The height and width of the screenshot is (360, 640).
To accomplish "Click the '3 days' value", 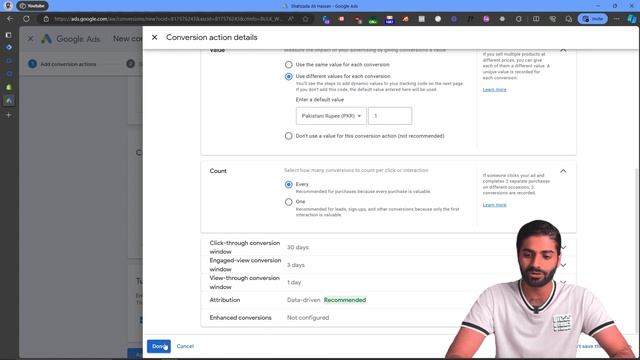I will [296, 265].
